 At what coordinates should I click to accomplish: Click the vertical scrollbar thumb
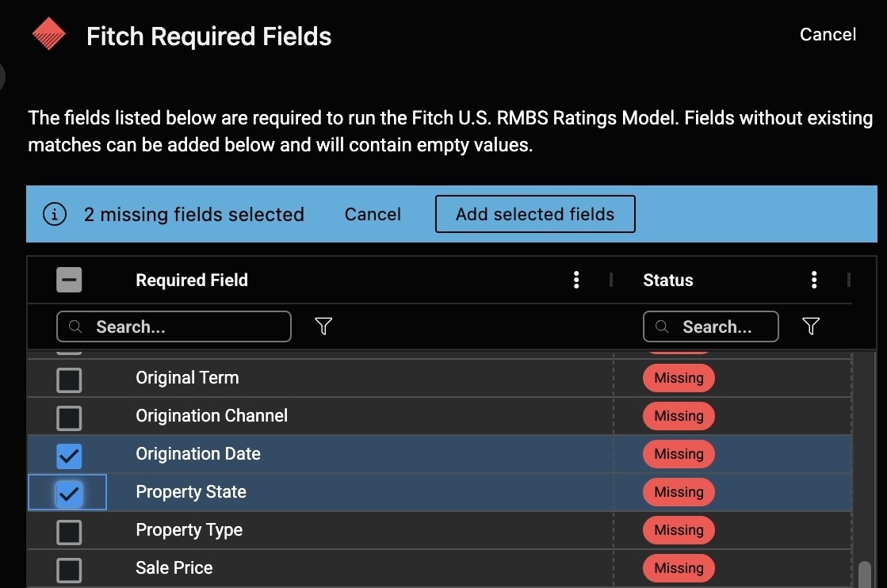[865, 573]
